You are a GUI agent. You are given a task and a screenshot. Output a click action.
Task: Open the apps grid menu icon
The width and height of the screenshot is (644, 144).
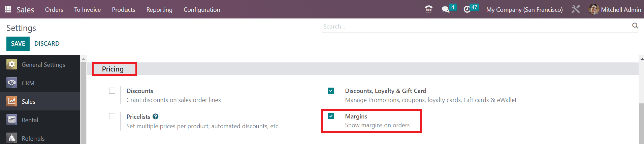[8, 9]
